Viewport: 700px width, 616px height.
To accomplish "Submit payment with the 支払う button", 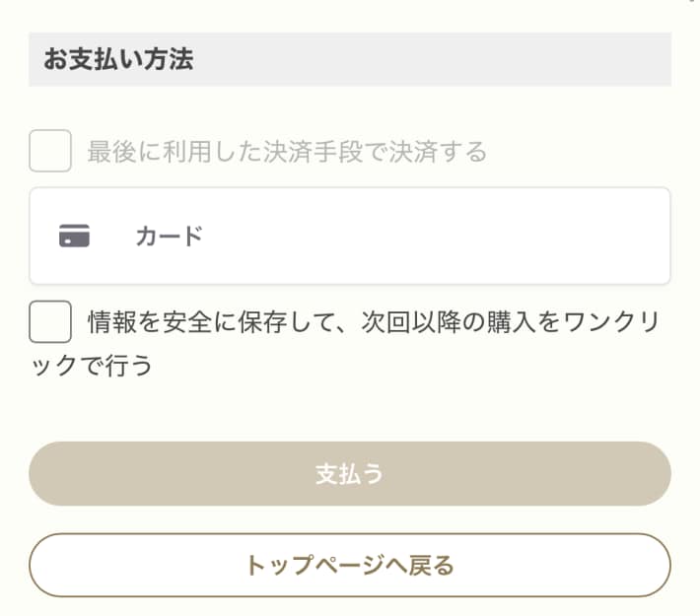I will 350,474.
